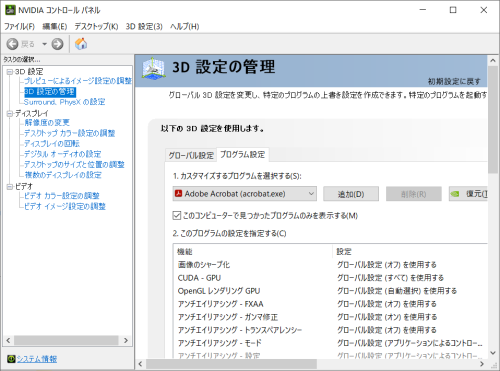Select the アンチエイリアシング - モード row
Viewport: 500px width, 371px height.
click(x=330, y=343)
